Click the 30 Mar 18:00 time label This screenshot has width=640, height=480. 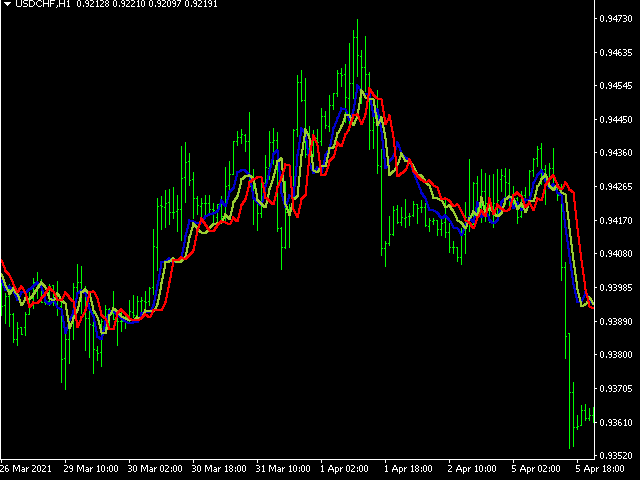pyautogui.click(x=219, y=469)
